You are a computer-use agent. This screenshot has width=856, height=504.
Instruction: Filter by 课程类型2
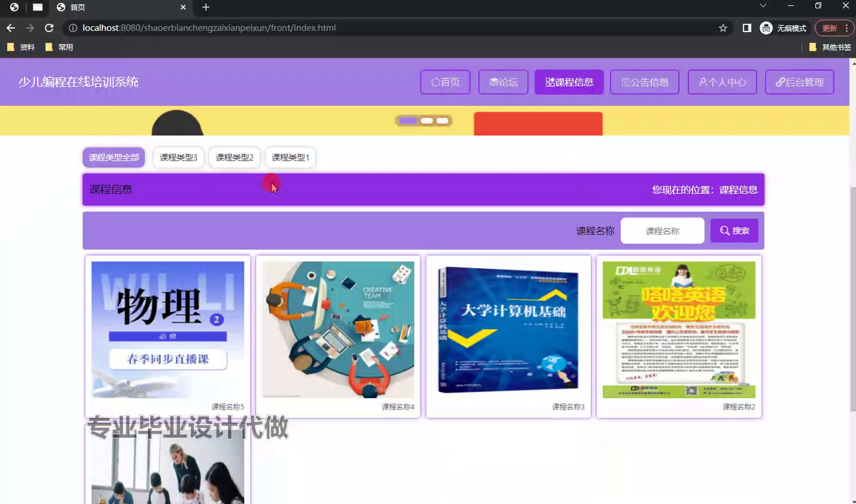tap(234, 157)
